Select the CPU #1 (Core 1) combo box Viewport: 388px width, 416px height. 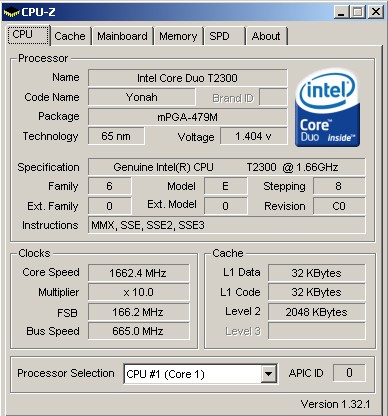[x=201, y=374]
